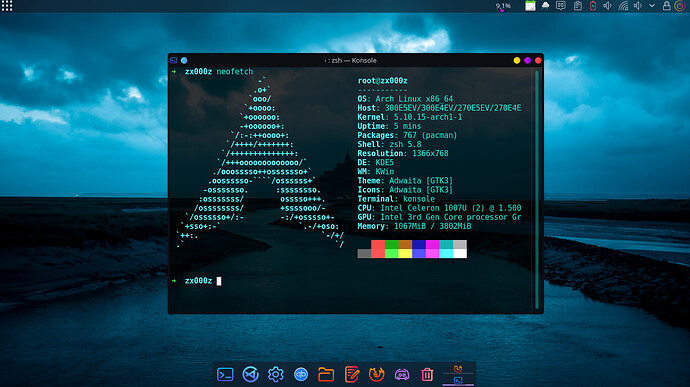Minimize Konsole with the yellow button
The image size is (690, 387).
coord(517,60)
